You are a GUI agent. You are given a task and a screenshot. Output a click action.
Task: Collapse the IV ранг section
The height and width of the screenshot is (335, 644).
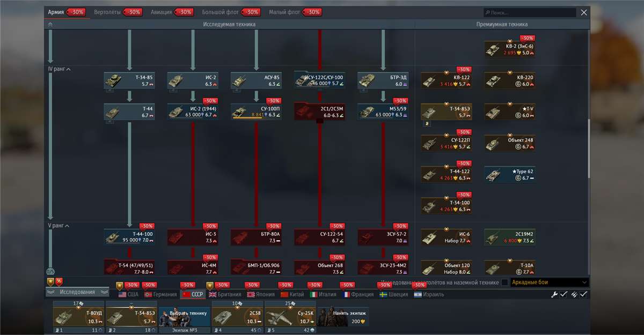pos(59,69)
